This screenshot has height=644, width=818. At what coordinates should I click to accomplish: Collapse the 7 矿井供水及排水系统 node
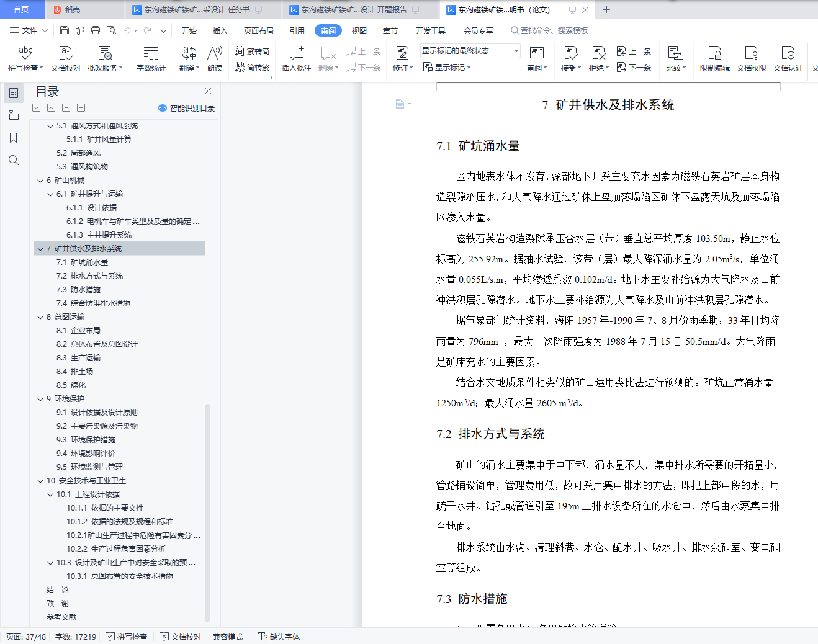point(41,249)
